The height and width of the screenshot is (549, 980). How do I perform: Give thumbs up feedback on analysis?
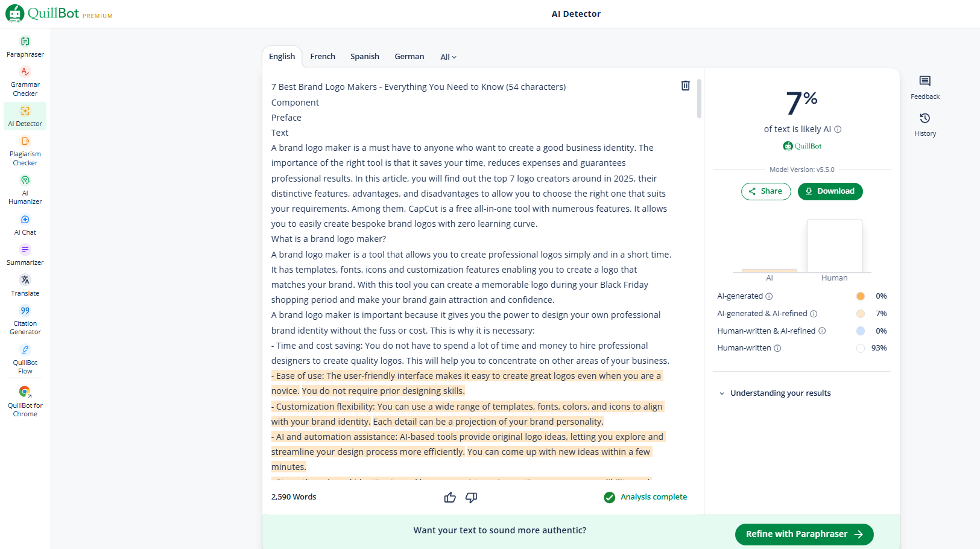pos(450,497)
